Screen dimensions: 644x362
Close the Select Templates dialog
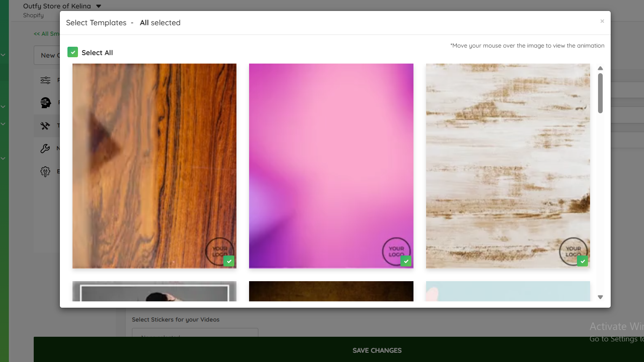(x=602, y=21)
